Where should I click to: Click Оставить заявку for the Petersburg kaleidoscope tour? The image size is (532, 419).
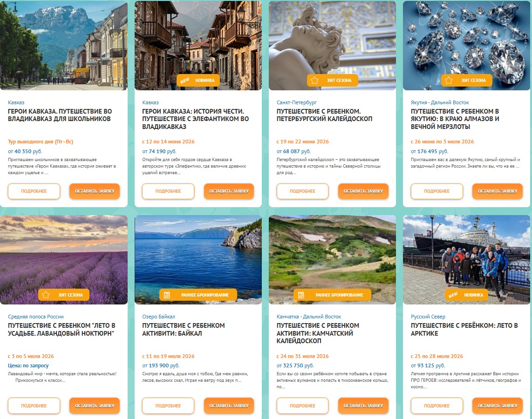coord(363,191)
